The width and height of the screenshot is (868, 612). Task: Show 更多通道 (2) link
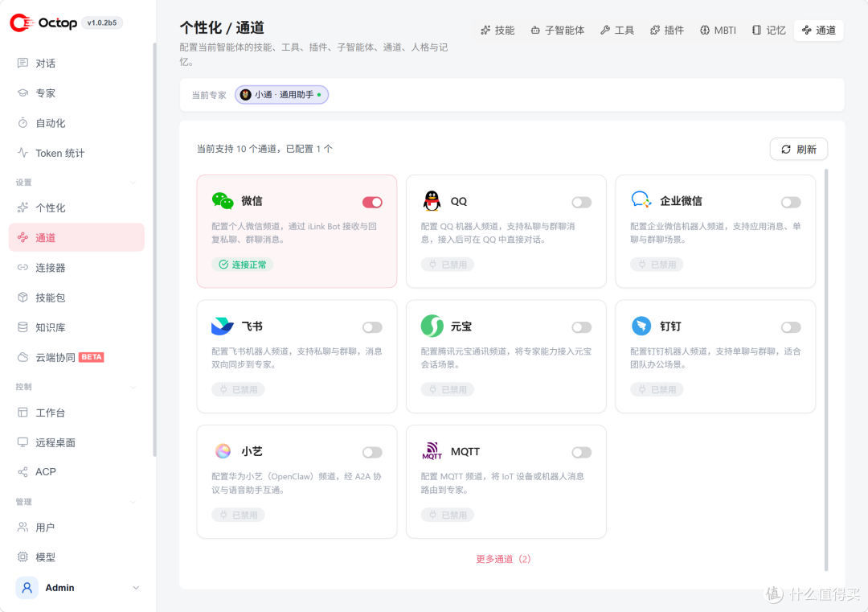[x=503, y=559]
